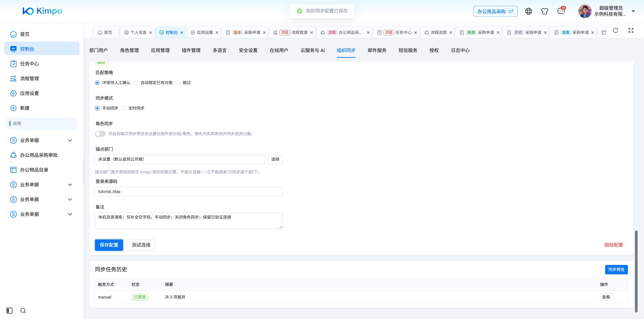This screenshot has width=644, height=319.
Task: Open messages icon with badge 14
Action: pos(561,11)
